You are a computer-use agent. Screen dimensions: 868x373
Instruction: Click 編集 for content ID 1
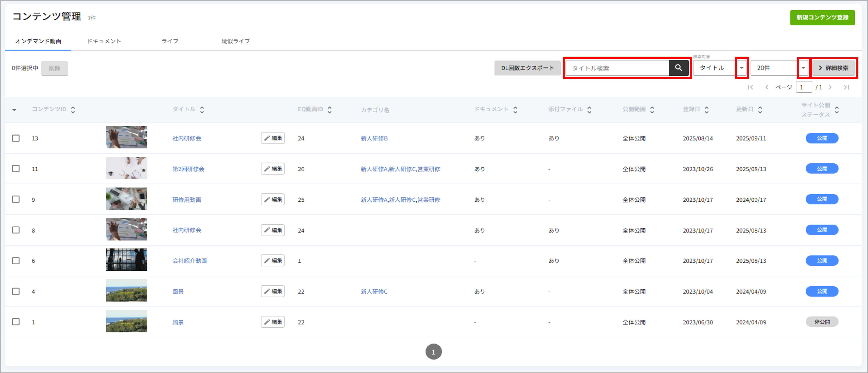tap(273, 322)
